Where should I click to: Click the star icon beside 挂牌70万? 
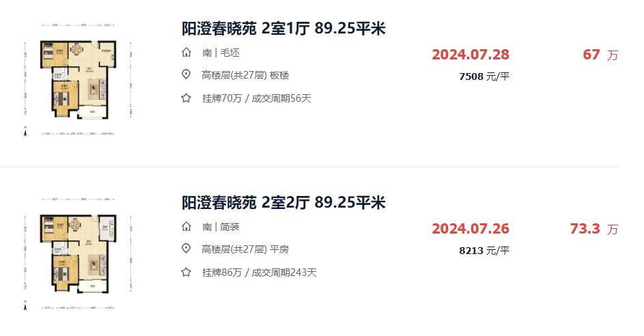point(186,98)
